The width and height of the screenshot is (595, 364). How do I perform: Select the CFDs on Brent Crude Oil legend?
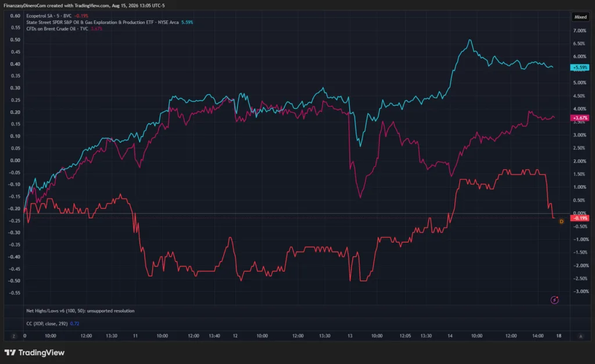coord(57,29)
